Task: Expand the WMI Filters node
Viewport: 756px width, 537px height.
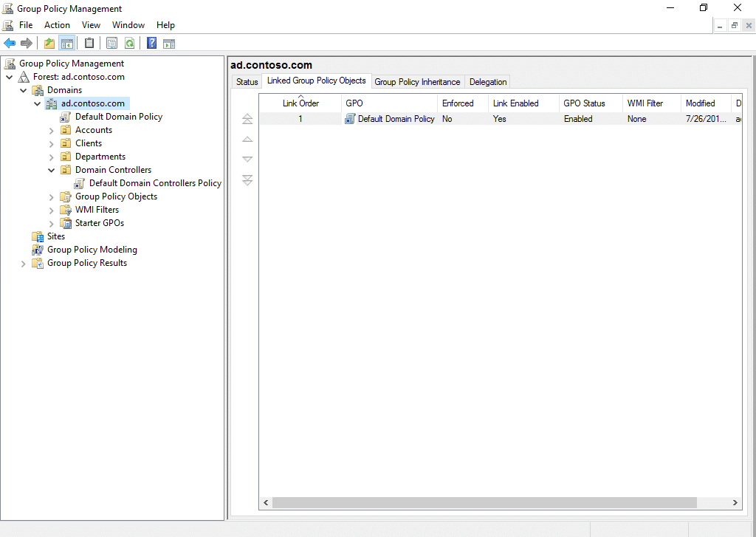Action: 52,210
